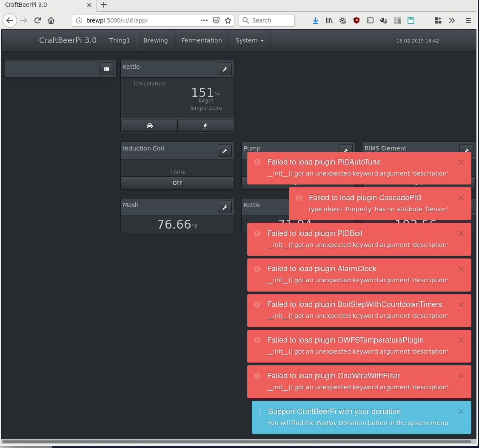This screenshot has height=448, width=479.
Task: Click 'Failed to load plugin CascadePID' text
Action: pos(365,198)
